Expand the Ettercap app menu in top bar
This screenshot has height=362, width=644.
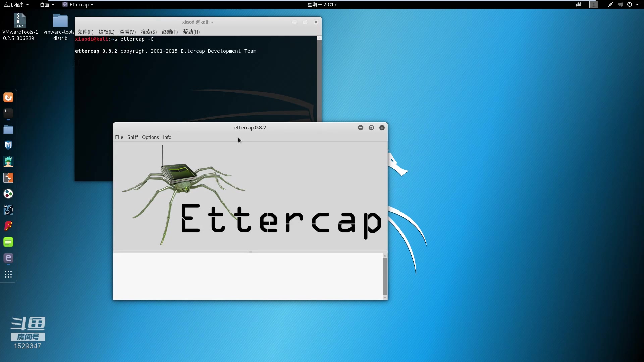(x=78, y=4)
